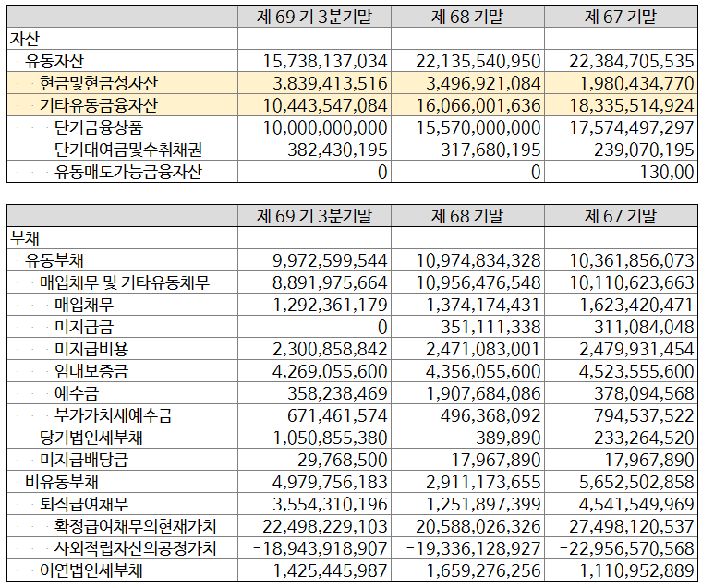Click the 확정급여채무의현재가치 row label

[136, 526]
